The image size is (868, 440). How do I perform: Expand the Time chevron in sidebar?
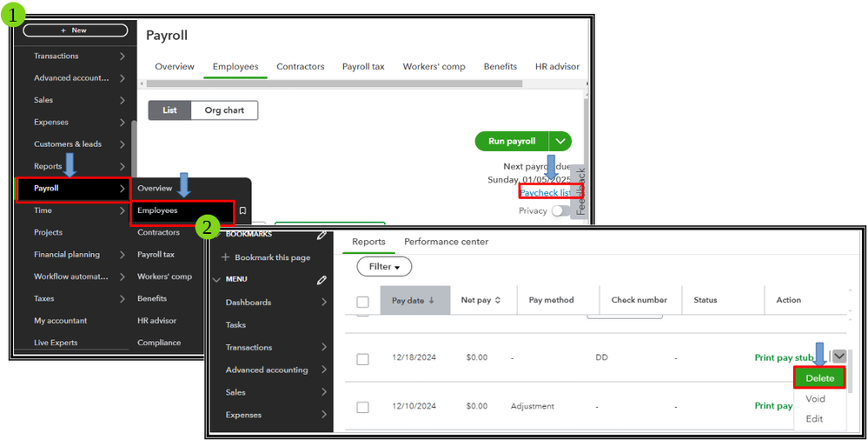pos(123,210)
